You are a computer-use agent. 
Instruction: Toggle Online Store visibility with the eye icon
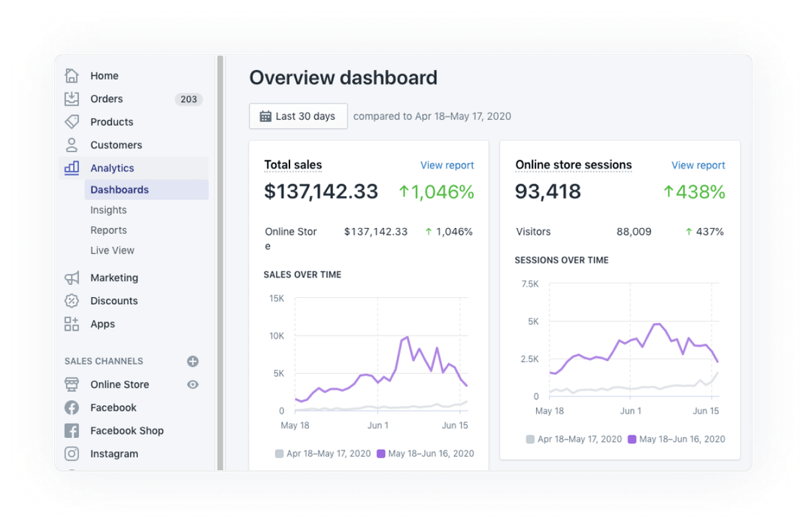(x=192, y=384)
